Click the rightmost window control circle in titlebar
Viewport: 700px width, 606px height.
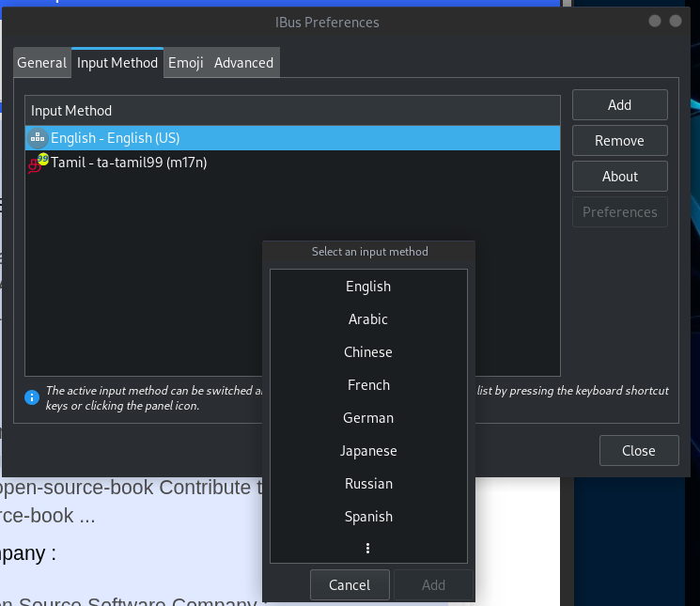676,21
